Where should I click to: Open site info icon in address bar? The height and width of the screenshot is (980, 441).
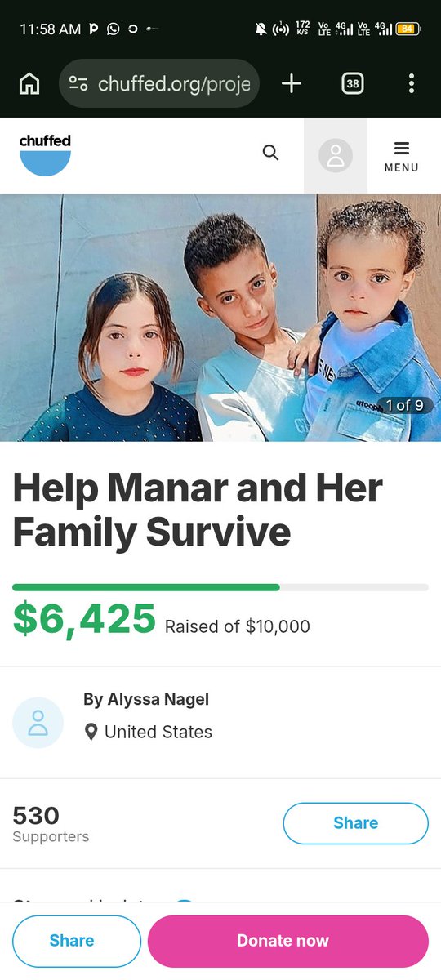pyautogui.click(x=78, y=83)
